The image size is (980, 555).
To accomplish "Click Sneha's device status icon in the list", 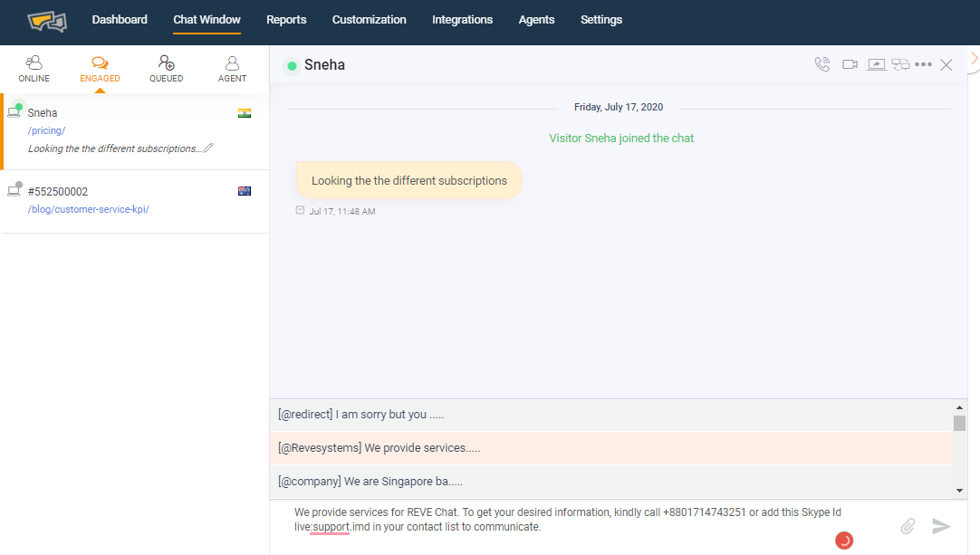I will click(x=14, y=111).
